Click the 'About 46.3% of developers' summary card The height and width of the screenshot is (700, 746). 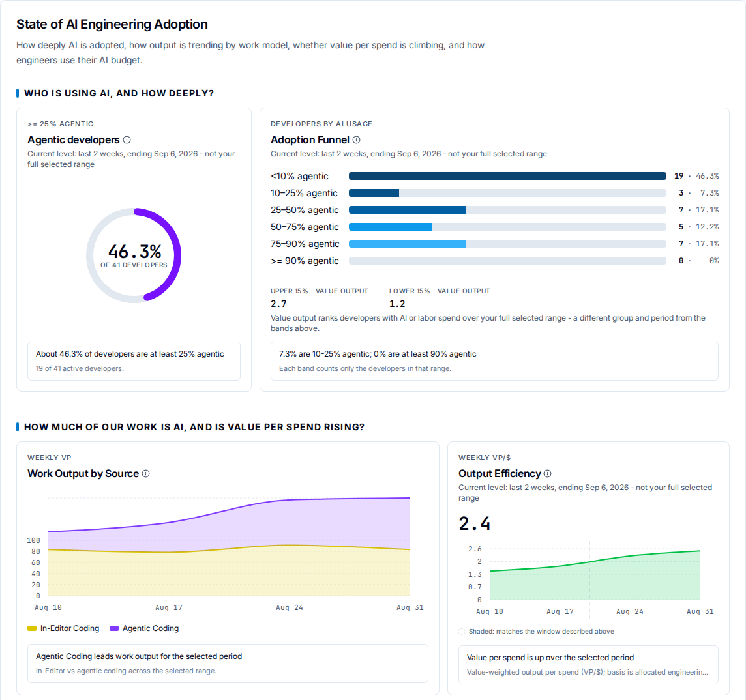point(134,361)
